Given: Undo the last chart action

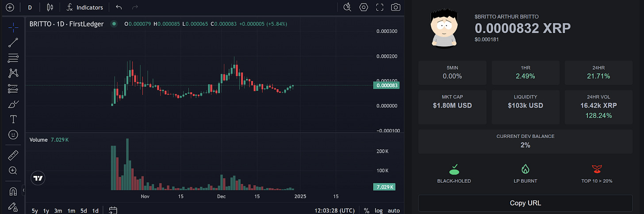Looking at the screenshot, I should tap(119, 8).
